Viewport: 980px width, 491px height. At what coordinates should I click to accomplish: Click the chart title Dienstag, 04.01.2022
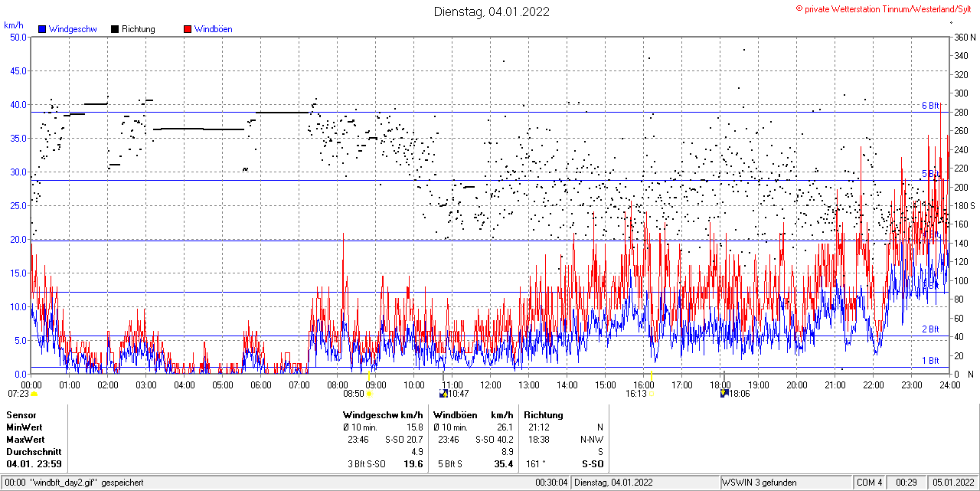pyautogui.click(x=492, y=11)
